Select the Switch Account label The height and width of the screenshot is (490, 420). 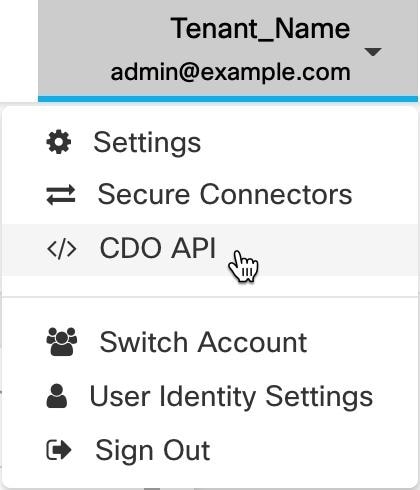[203, 342]
